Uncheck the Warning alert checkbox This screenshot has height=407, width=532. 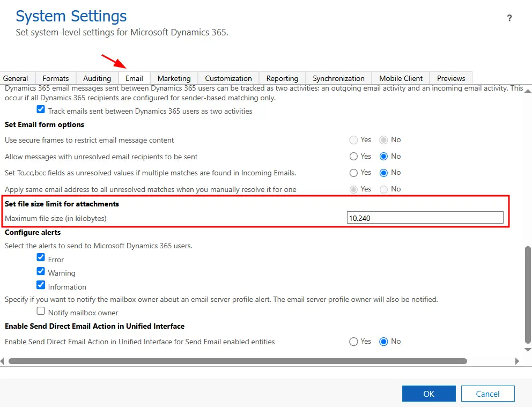click(x=41, y=271)
